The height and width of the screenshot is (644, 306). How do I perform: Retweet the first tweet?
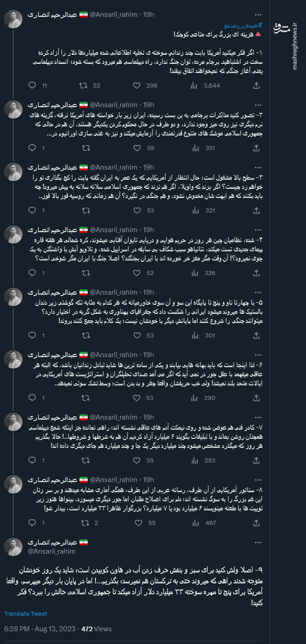[84, 85]
